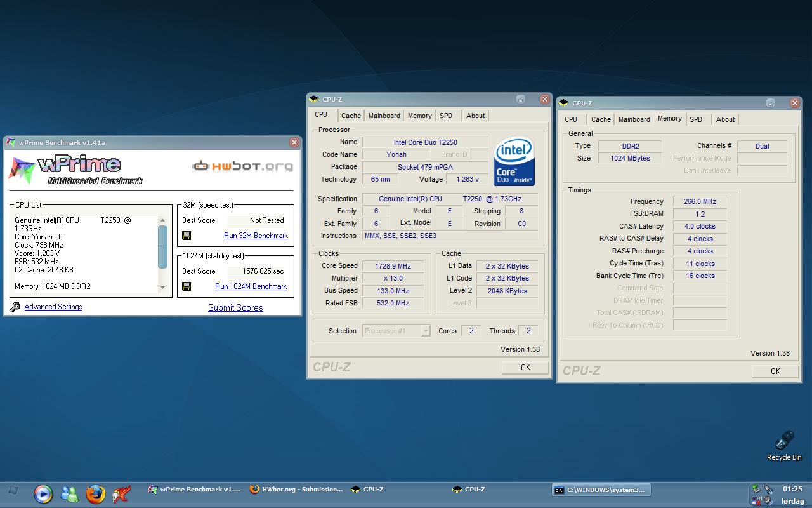The width and height of the screenshot is (812, 508).
Task: Open Advanced Settings link in wPrime
Action: (x=53, y=307)
